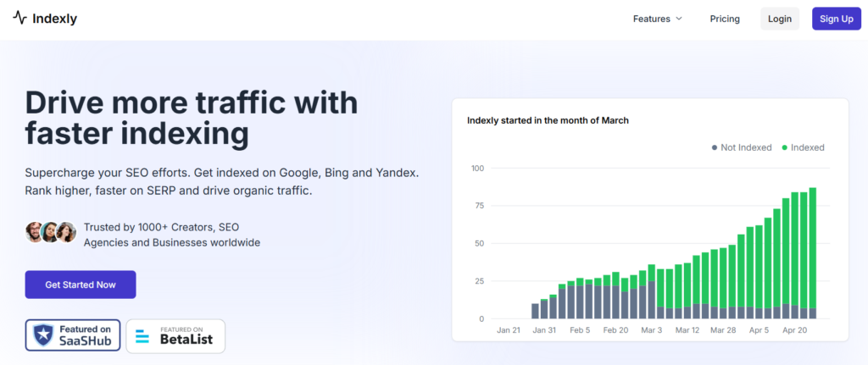The width and height of the screenshot is (868, 365).
Task: Click the Apr 5 axis label
Action: (758, 331)
